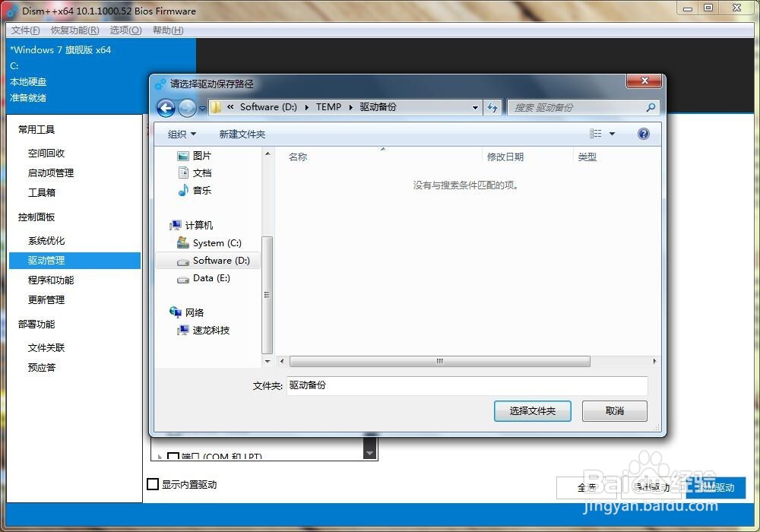760x532 pixels.
Task: Open the breadcrumb dropdown after 驱动备份
Action: click(475, 107)
